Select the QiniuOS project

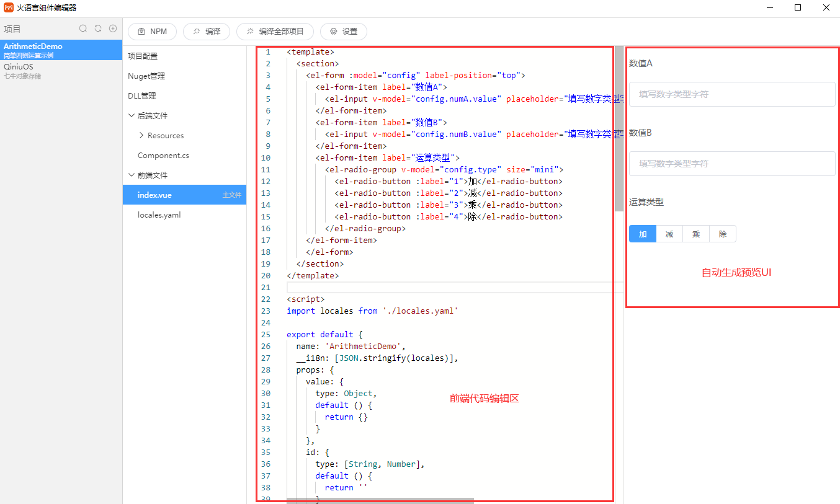point(19,67)
